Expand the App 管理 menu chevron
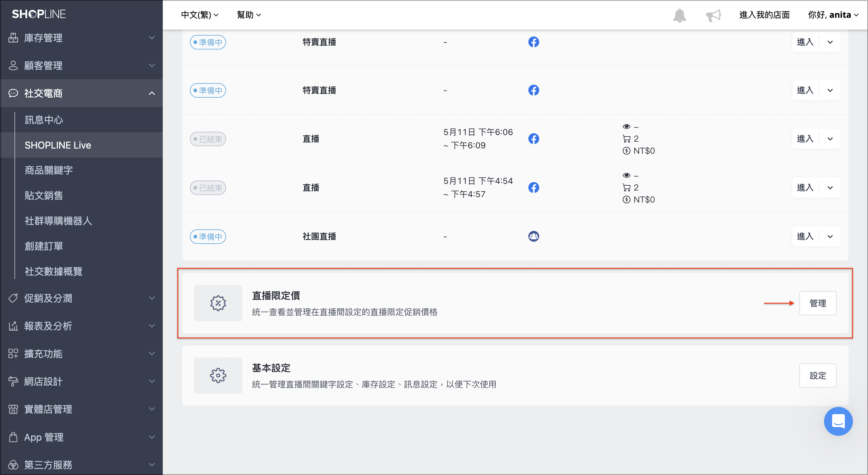Image resolution: width=868 pixels, height=475 pixels. tap(152, 437)
